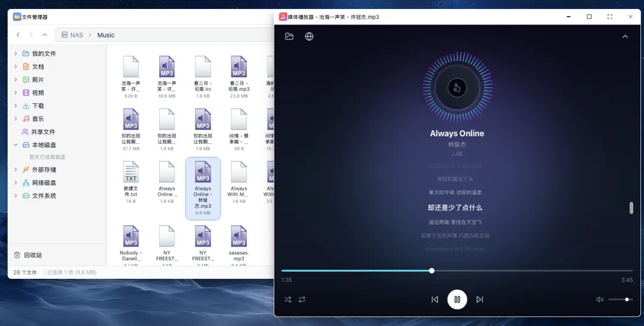Collapse the player view with top chevron
644x326 pixels.
[625, 36]
